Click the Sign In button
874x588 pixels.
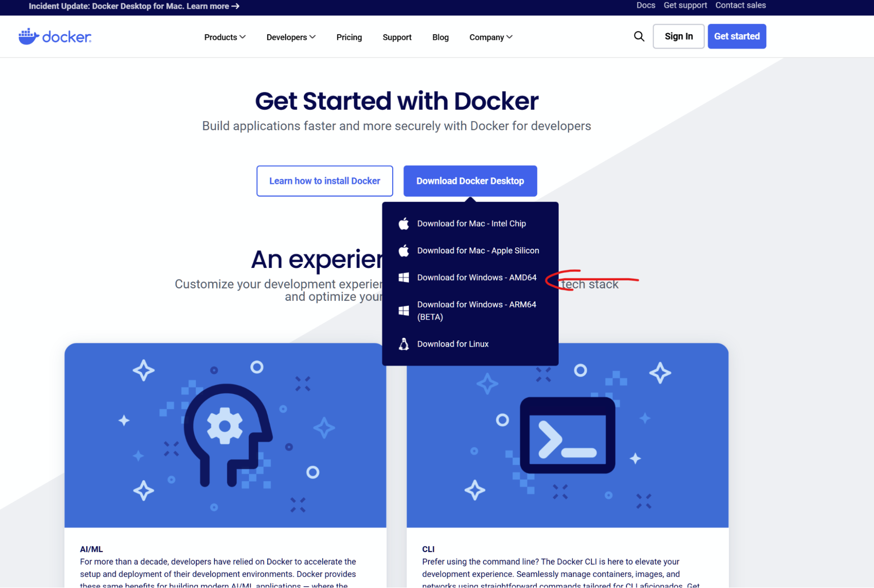(678, 36)
